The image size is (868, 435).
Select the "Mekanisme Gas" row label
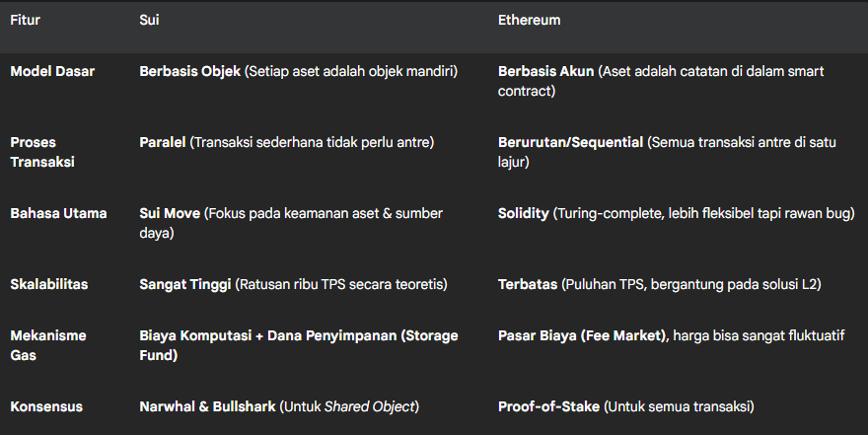(47, 345)
